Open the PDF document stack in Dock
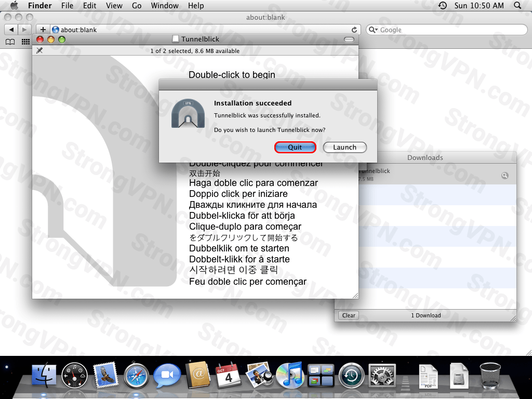532x399 pixels. pos(428,376)
